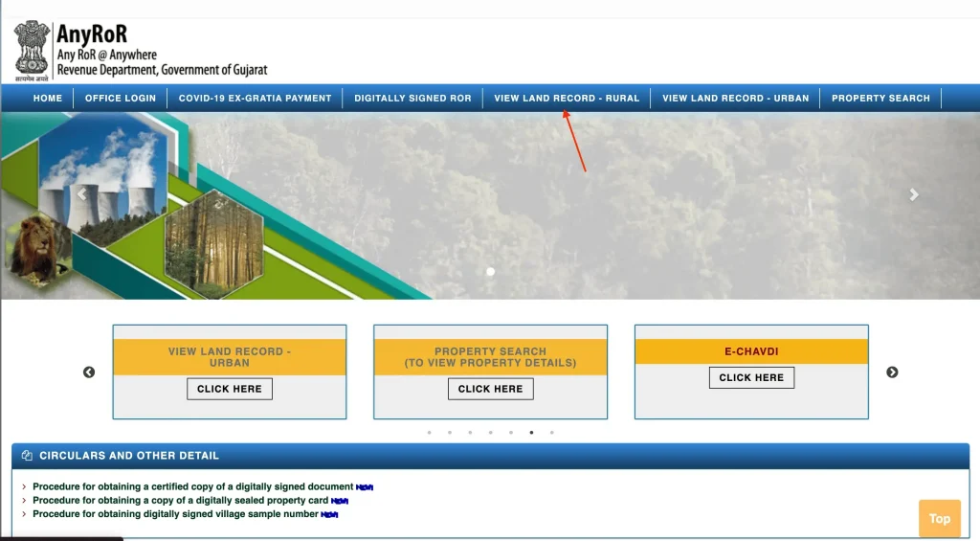Open procedure for digitally signed village sample number
Viewport: 980px width, 541px height.
pos(176,514)
